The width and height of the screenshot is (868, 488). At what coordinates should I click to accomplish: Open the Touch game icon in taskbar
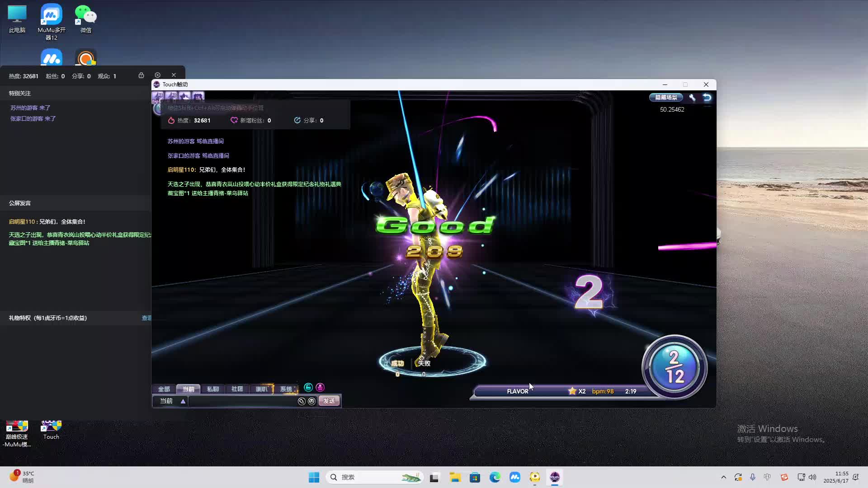[555, 477]
